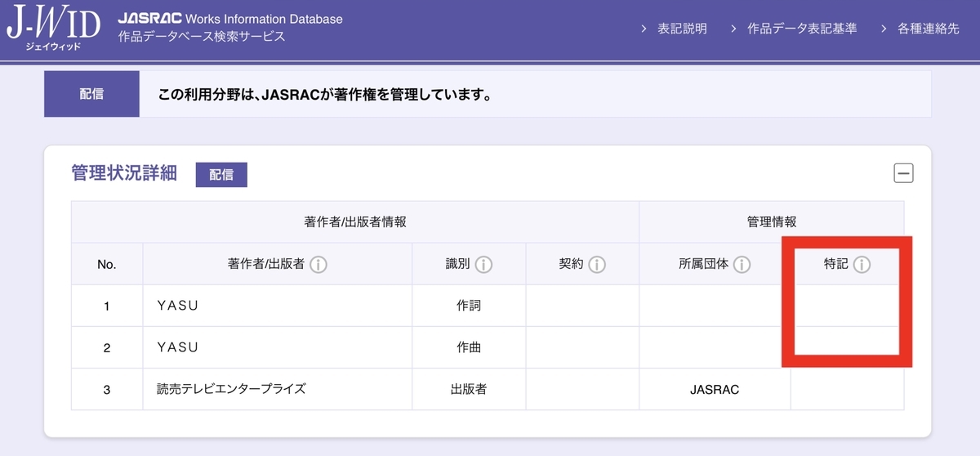The height and width of the screenshot is (456, 980).
Task: Click the 作詞 cell
Action: point(469,306)
